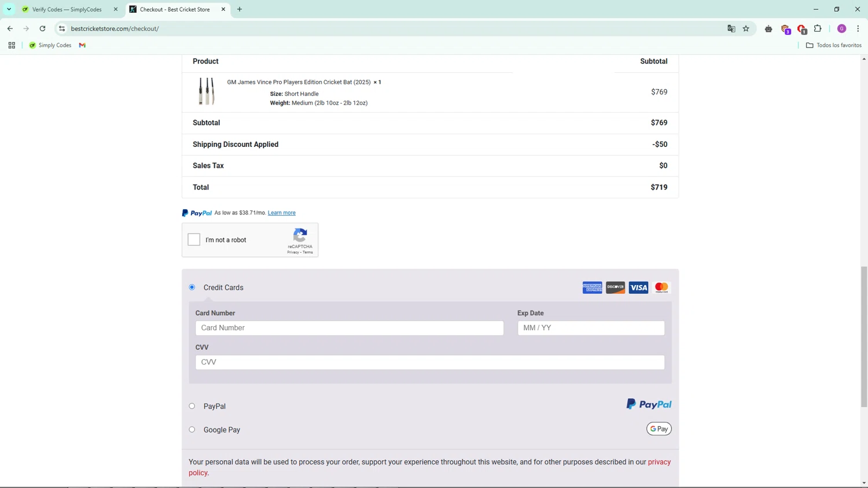Click the browser forward arrow
Viewport: 868px width, 488px height.
click(x=26, y=28)
